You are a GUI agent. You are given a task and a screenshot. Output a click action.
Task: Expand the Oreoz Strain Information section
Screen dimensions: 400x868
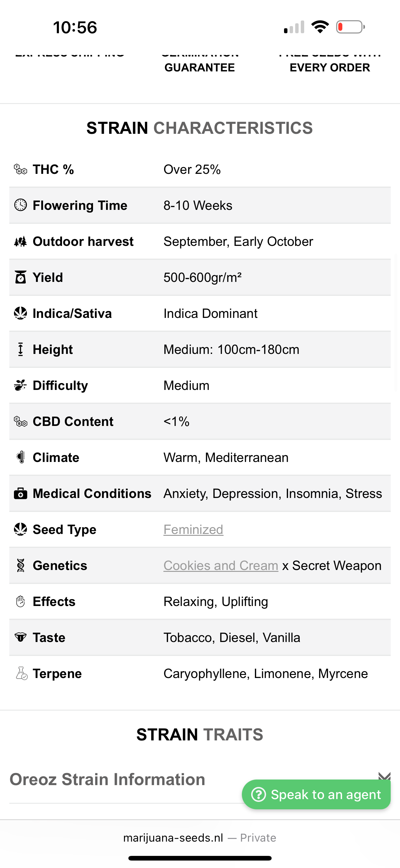tap(107, 779)
